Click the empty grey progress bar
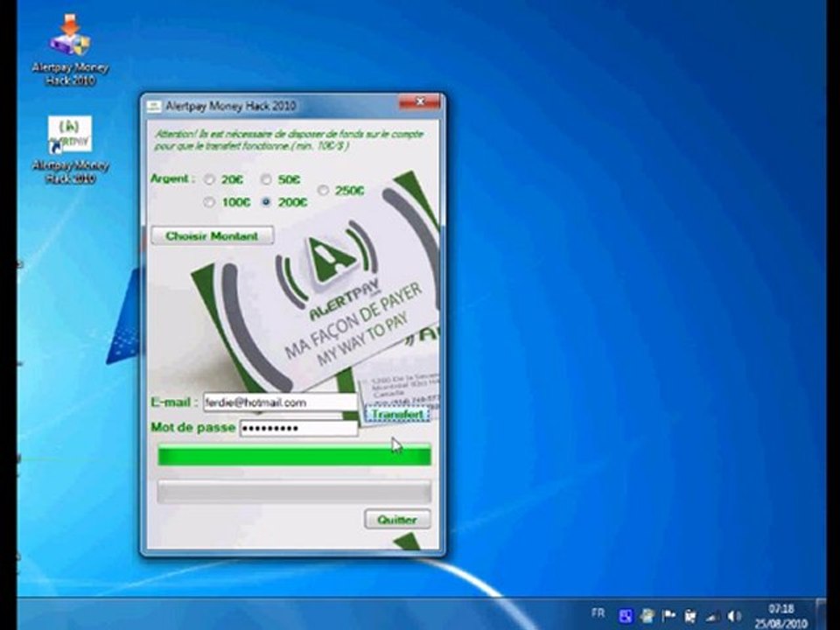 pyautogui.click(x=294, y=491)
